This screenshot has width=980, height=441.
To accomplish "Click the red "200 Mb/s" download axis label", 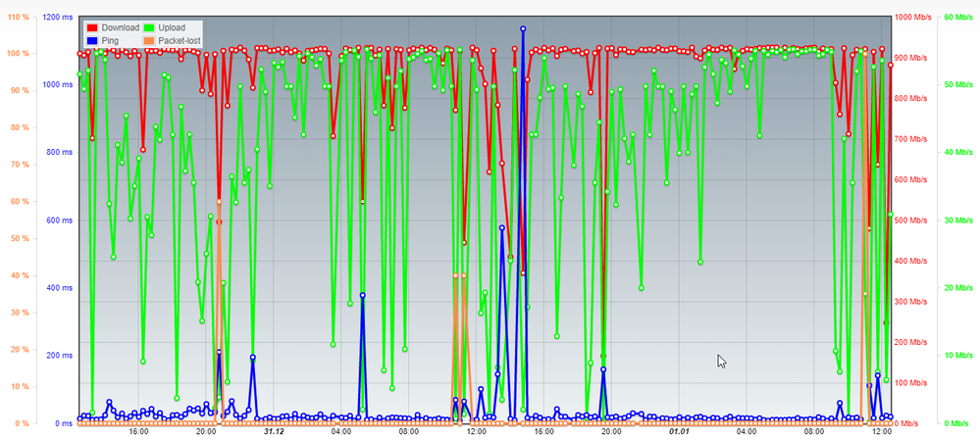I will pyautogui.click(x=911, y=342).
